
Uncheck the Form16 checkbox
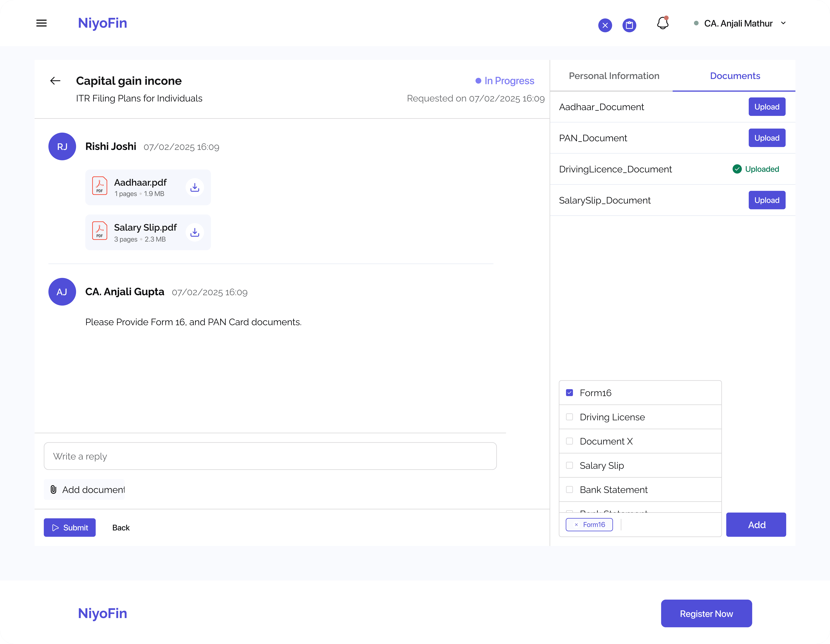coord(569,393)
